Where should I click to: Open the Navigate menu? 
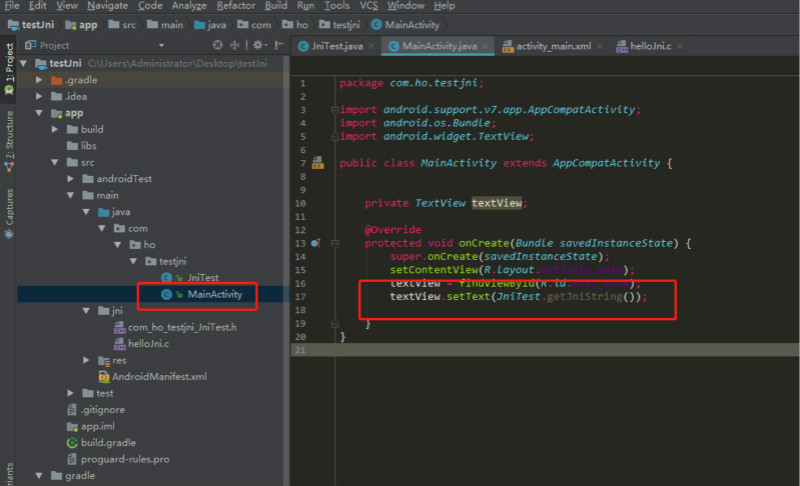(x=107, y=6)
